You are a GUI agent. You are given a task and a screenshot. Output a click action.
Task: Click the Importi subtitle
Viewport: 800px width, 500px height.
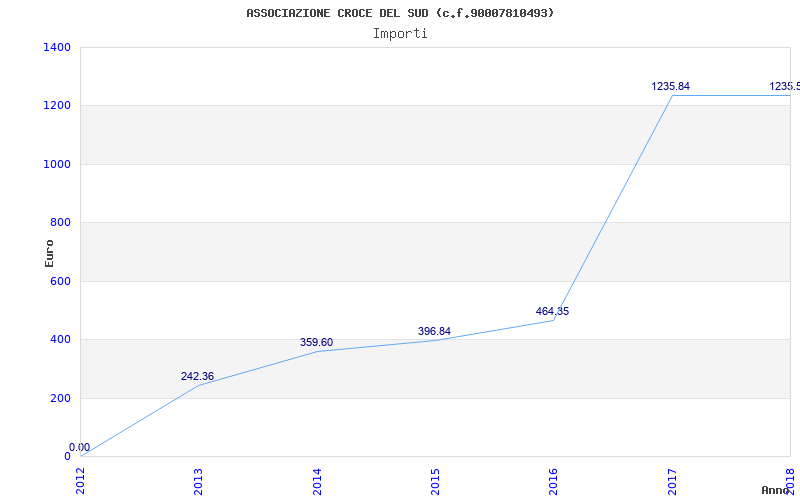(400, 34)
